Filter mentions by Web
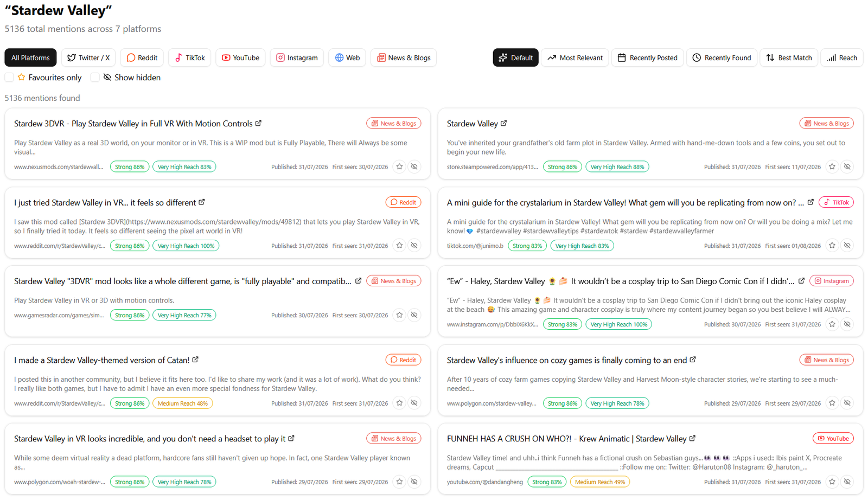Viewport: 868px width, 500px height. tap(347, 57)
